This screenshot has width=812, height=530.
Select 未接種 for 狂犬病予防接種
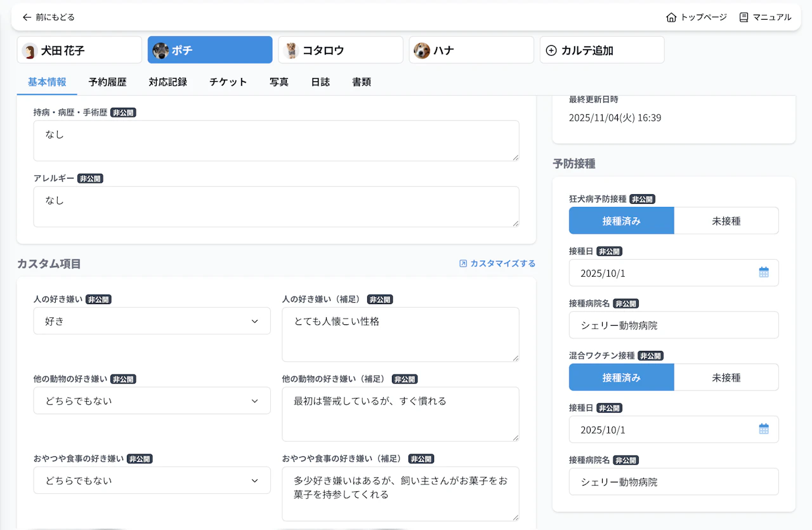pos(726,220)
